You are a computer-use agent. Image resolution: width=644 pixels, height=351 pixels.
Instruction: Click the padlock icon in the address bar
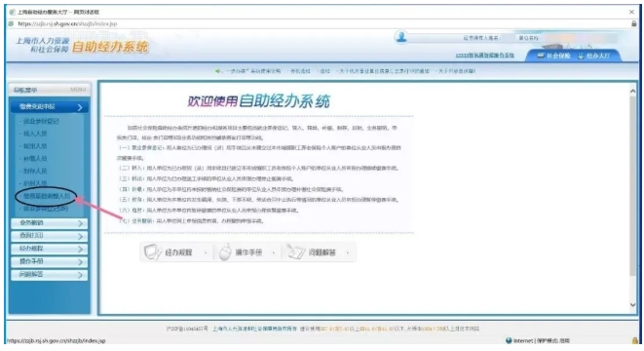pyautogui.click(x=633, y=23)
